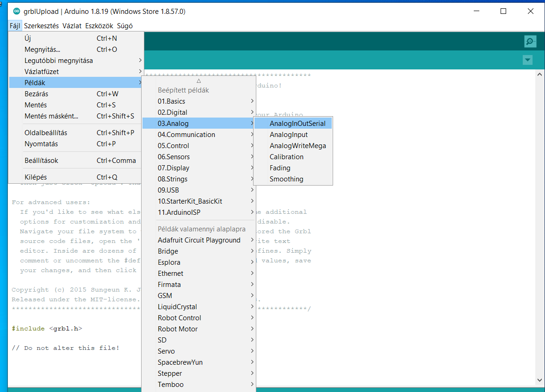545x392 pixels.
Task: Open the Calibration example
Action: (293, 157)
